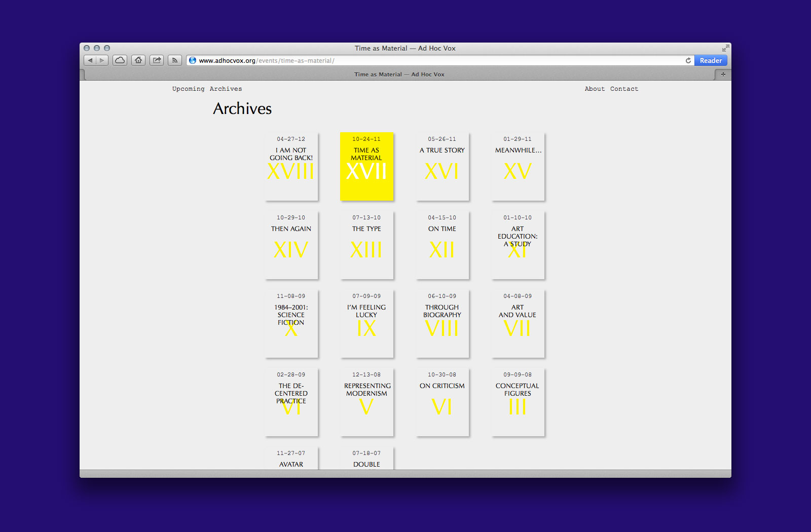
Task: Open the Art and Value card
Action: (x=518, y=324)
